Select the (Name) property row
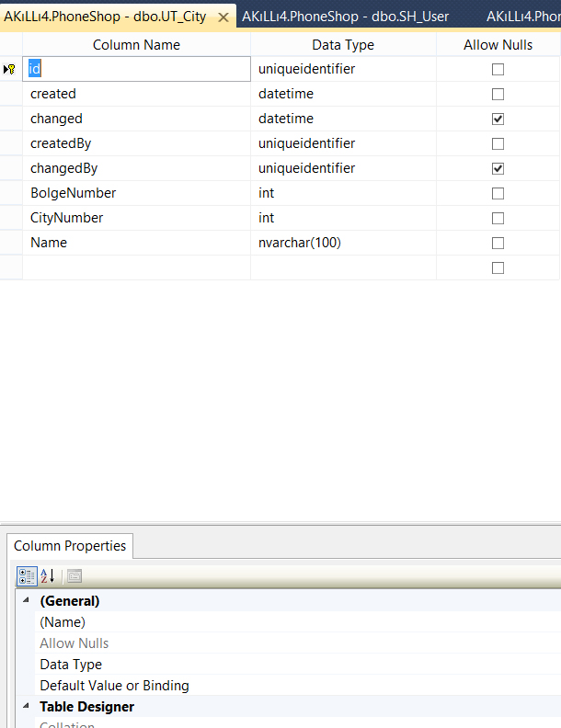 tap(298, 622)
